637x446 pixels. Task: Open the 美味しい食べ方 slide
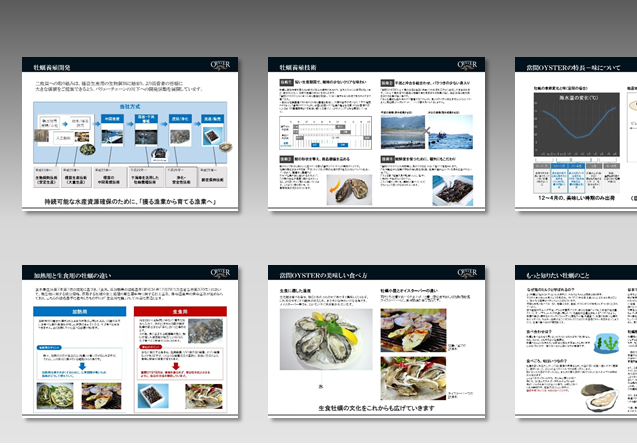(x=376, y=341)
